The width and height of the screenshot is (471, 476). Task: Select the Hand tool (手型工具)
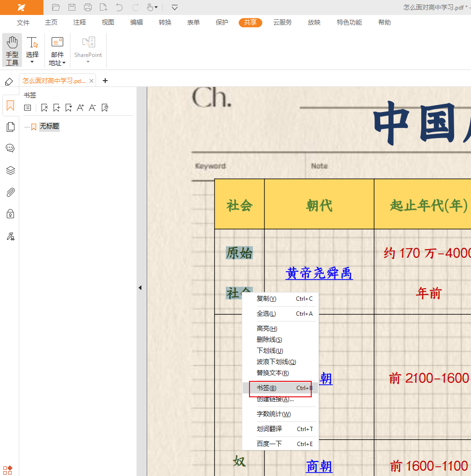(12, 50)
